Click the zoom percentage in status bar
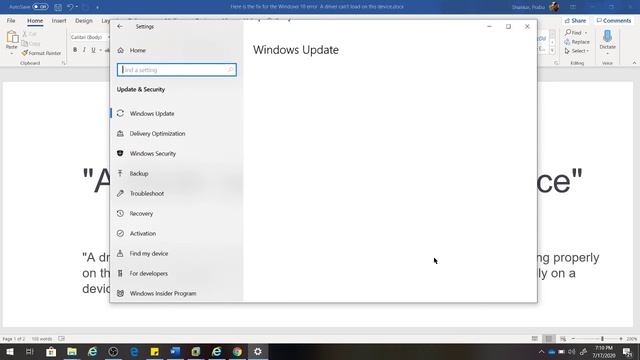The image size is (640, 360). pyautogui.click(x=632, y=339)
